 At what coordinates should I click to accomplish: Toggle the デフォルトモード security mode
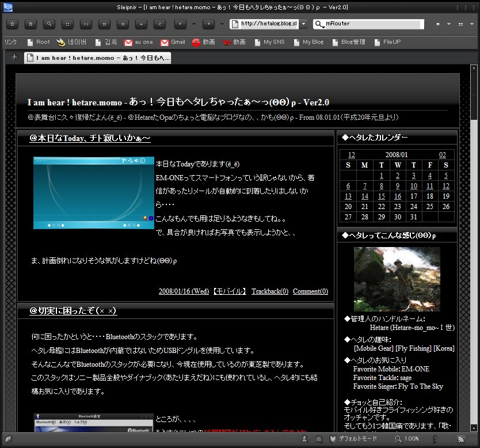[x=353, y=439]
